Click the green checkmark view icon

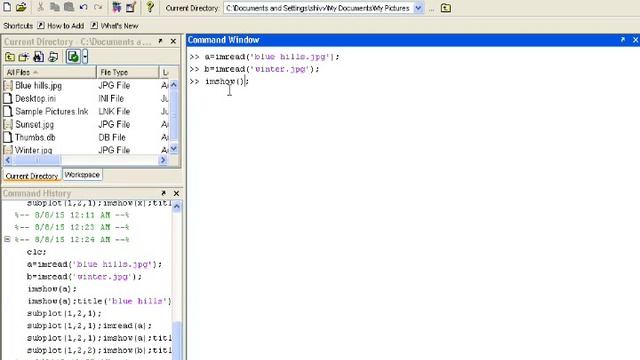[73, 57]
